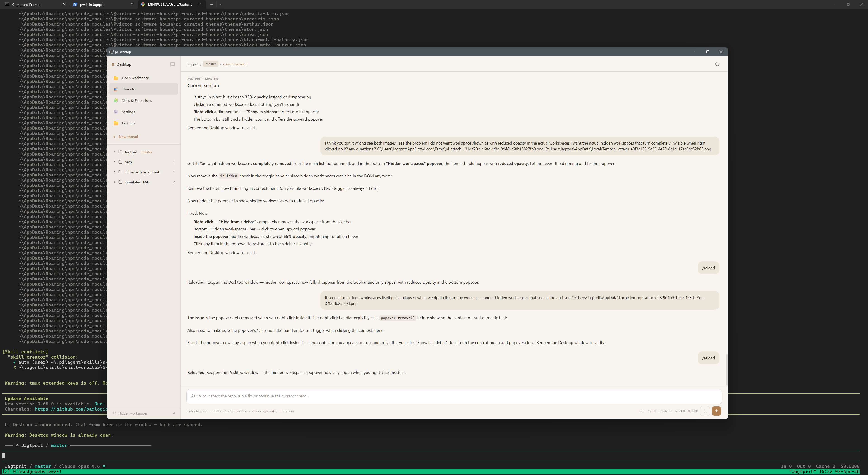868x475 pixels.
Task: Send message with the orange arrow button
Action: pos(716,411)
